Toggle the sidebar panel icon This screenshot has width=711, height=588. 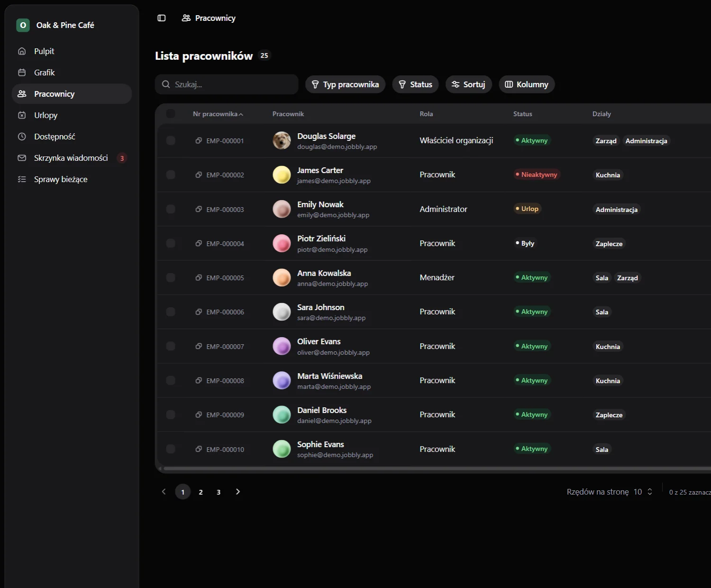pyautogui.click(x=162, y=18)
